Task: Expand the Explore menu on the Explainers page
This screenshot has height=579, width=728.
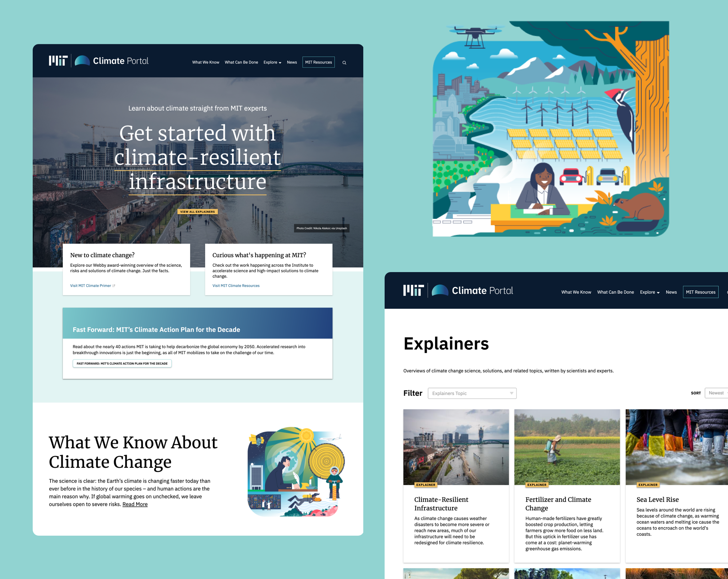Action: (x=649, y=292)
